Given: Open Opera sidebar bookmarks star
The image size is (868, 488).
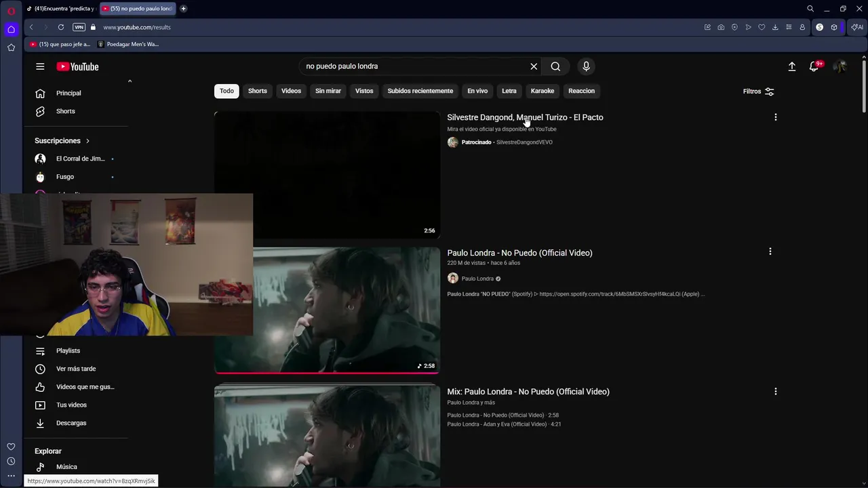Looking at the screenshot, I should [11, 47].
